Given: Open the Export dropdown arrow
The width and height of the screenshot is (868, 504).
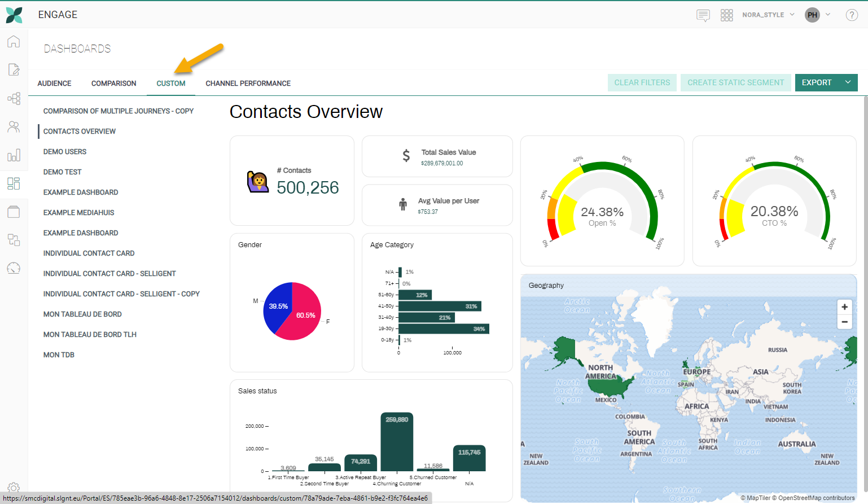Looking at the screenshot, I should [848, 82].
